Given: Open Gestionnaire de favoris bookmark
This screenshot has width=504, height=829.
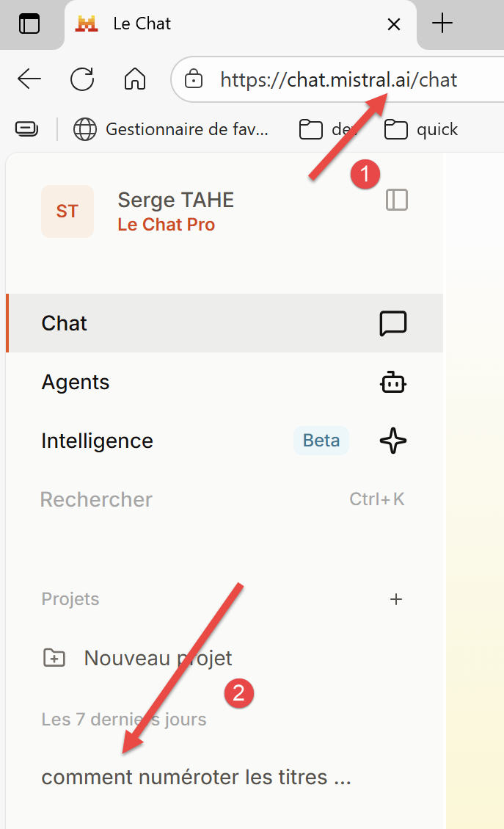Looking at the screenshot, I should click(172, 130).
